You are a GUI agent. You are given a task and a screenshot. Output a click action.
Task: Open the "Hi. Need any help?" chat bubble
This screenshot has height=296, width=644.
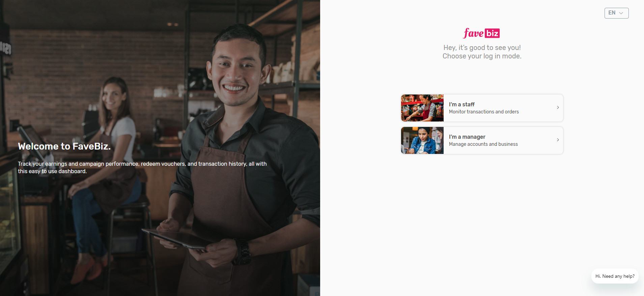coord(615,276)
